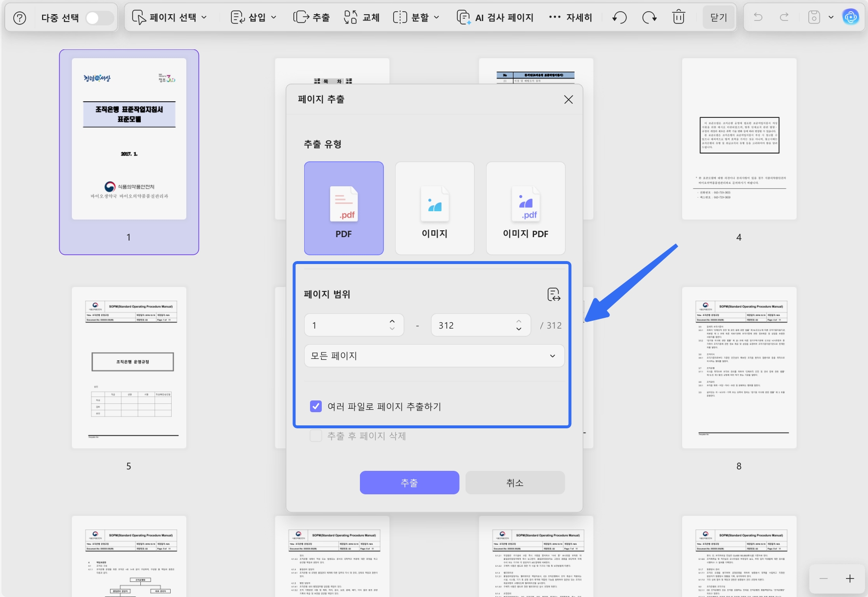Screen dimensions: 868x597
Task: Increase end page with up arrow
Action: click(519, 321)
